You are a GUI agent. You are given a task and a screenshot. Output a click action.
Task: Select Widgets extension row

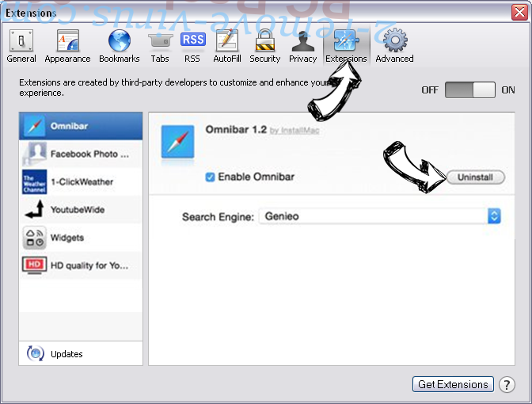point(81,238)
